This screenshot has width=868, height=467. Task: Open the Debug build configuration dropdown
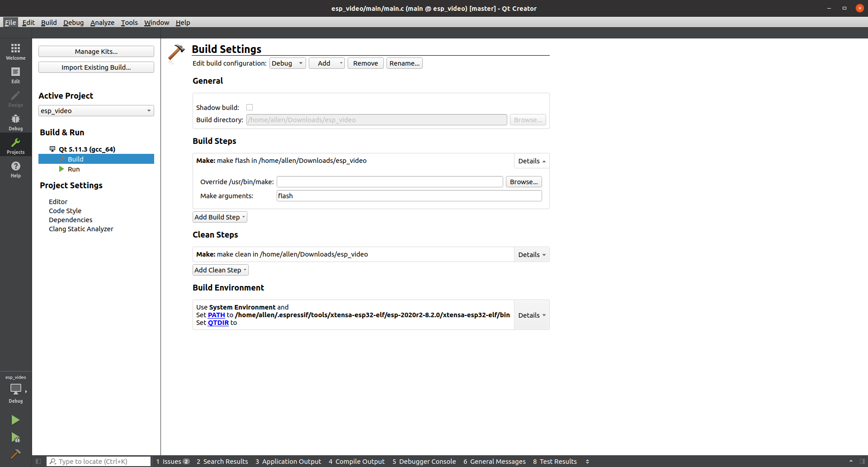coord(288,63)
